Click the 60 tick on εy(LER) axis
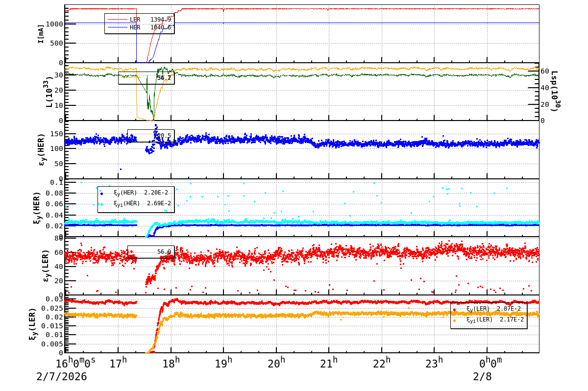 pos(59,252)
